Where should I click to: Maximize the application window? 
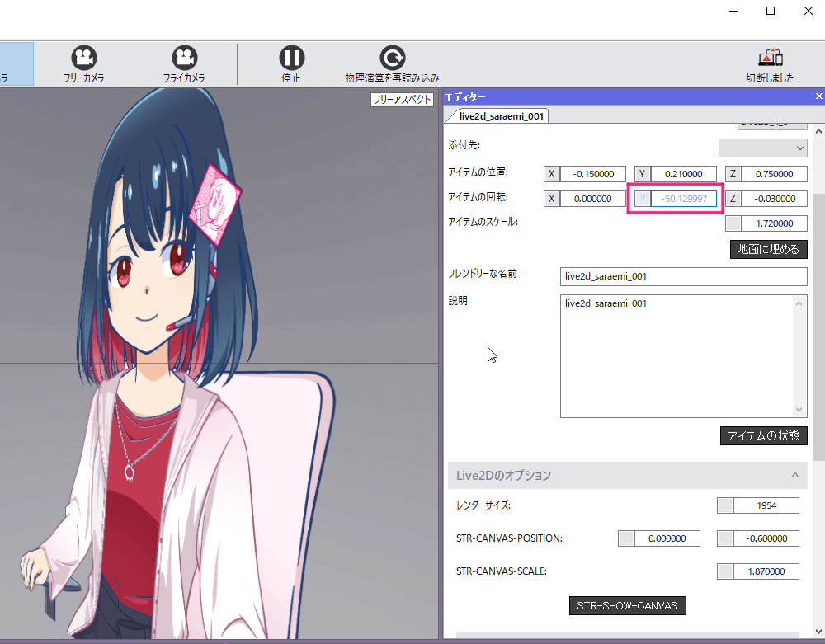pos(771,11)
